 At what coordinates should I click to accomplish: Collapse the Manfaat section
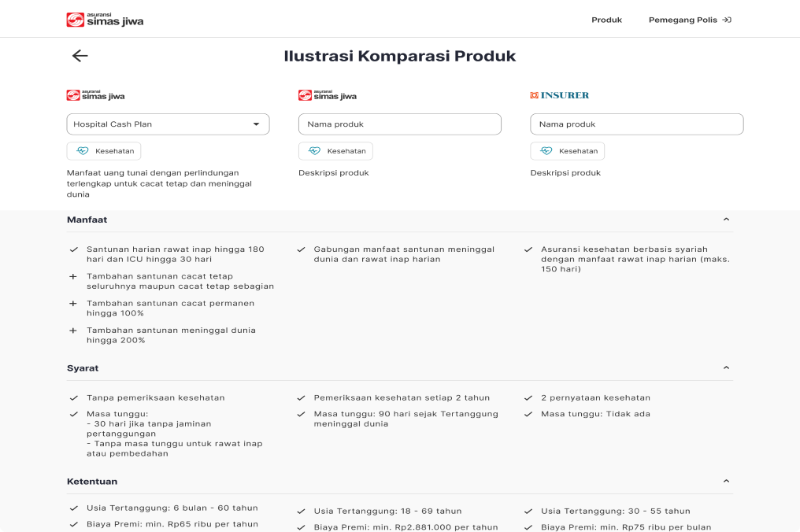726,220
